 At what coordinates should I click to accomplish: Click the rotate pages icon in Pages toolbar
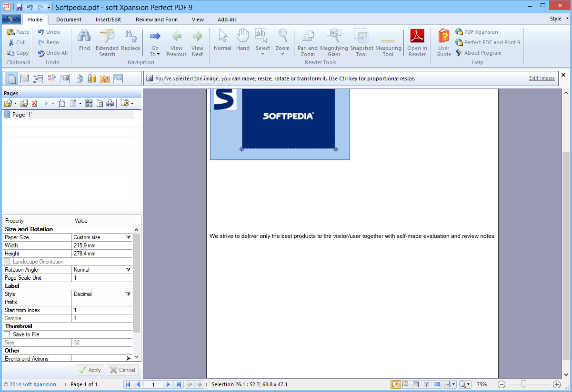pyautogui.click(x=100, y=103)
